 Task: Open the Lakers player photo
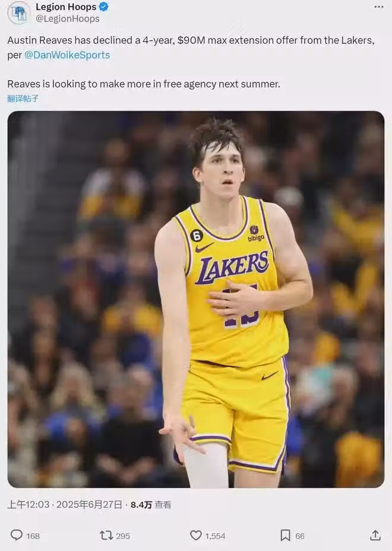click(195, 299)
